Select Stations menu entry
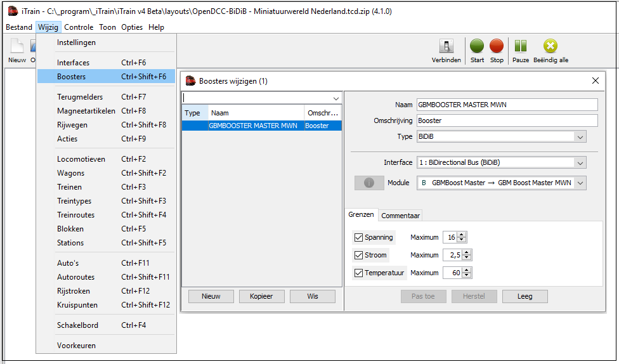Image resolution: width=619 pixels, height=364 pixels. [106, 242]
